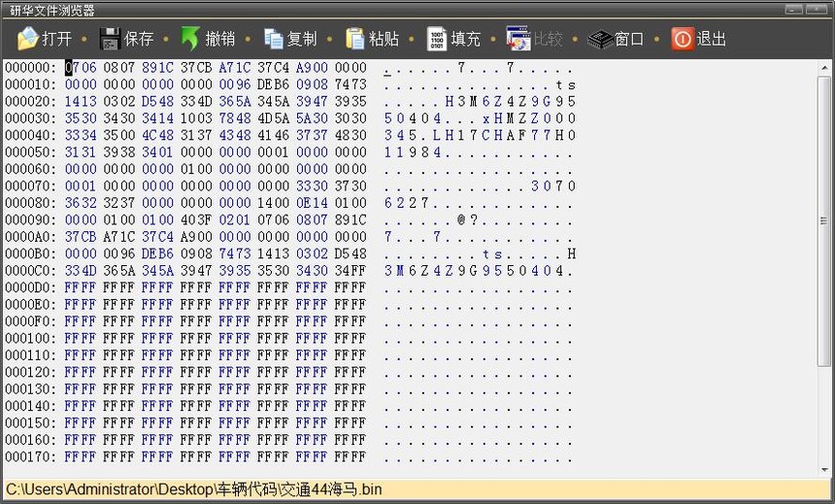Click the offset label 000170:
The image size is (835, 504).
(x=30, y=456)
